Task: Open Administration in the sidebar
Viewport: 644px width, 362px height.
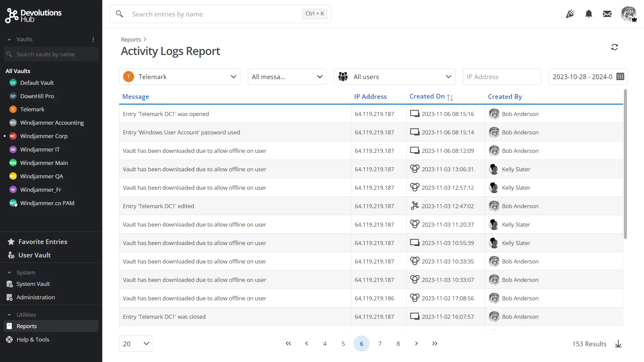Action: pos(36,297)
